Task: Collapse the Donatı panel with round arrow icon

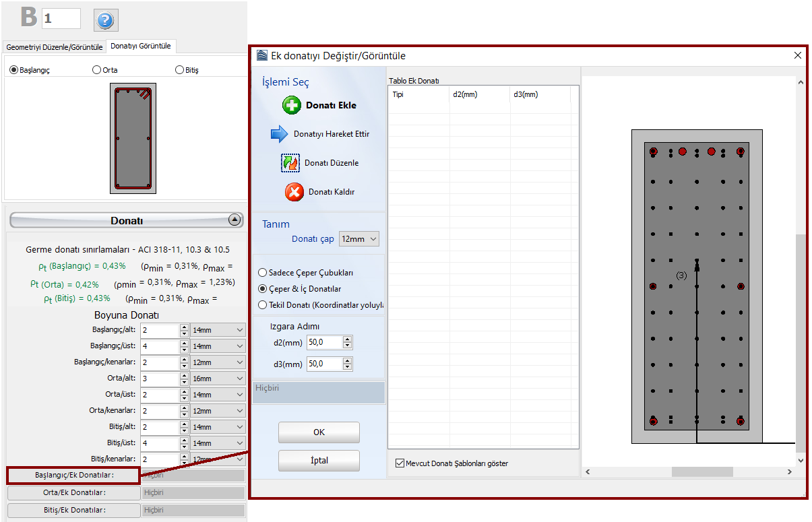Action: [235, 220]
